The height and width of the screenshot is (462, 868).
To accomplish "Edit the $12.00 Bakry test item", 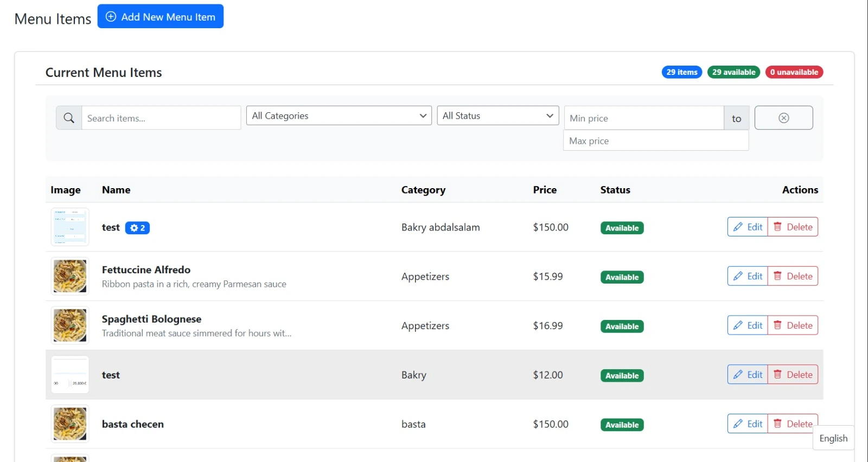I will point(747,375).
